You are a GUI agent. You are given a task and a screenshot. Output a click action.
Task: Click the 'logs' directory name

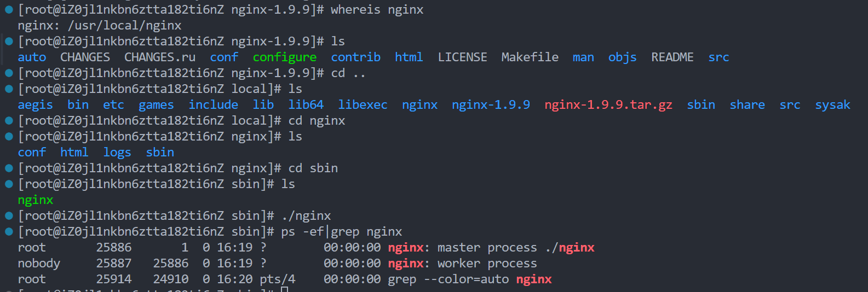point(117,153)
